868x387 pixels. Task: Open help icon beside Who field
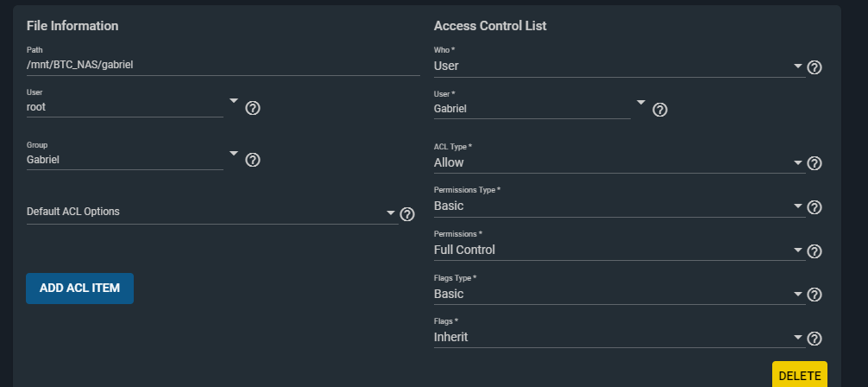click(814, 67)
